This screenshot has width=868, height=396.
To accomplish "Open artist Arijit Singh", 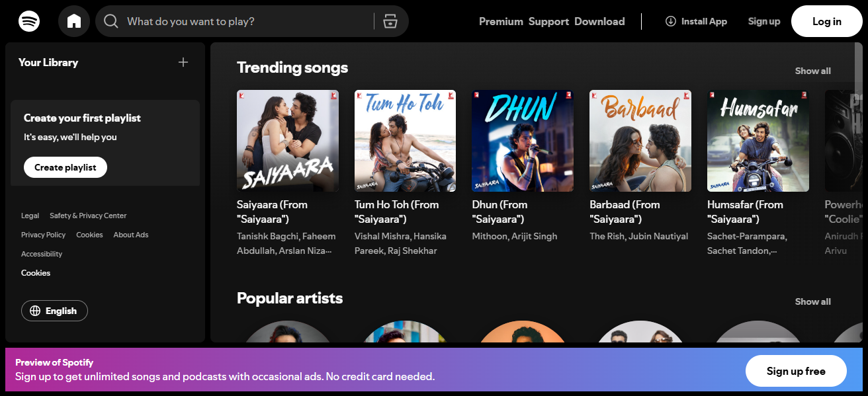I will tap(535, 236).
